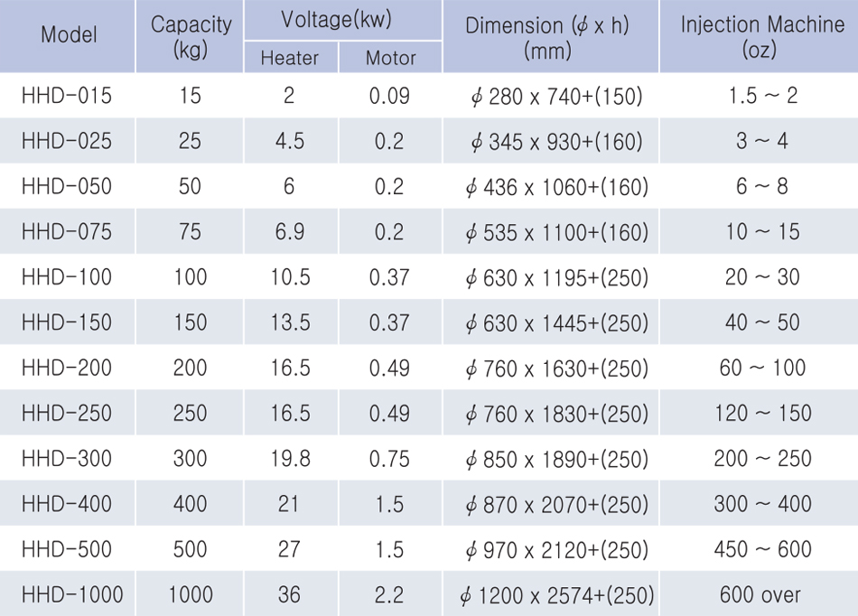Click the 19.8 heater value

pyautogui.click(x=290, y=459)
